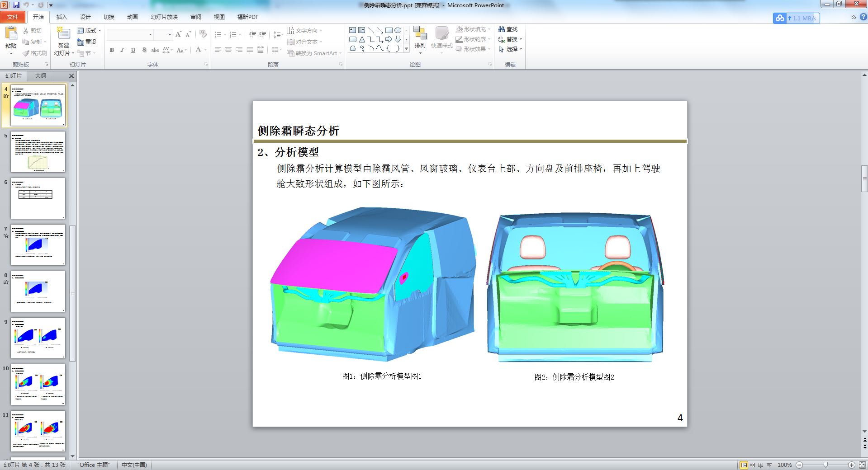Expand the Layout (版式) dropdown

coord(89,31)
